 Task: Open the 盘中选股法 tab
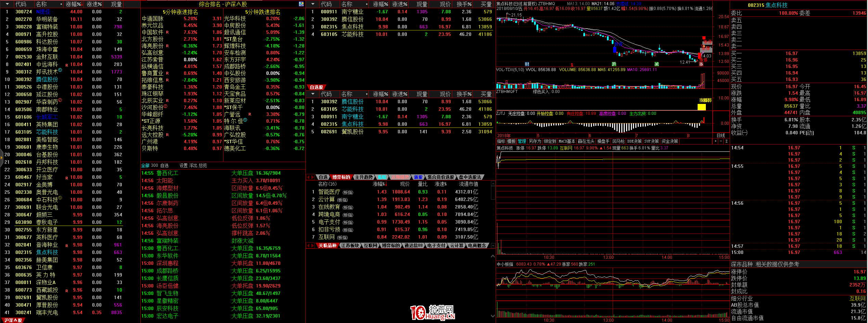coord(470,177)
